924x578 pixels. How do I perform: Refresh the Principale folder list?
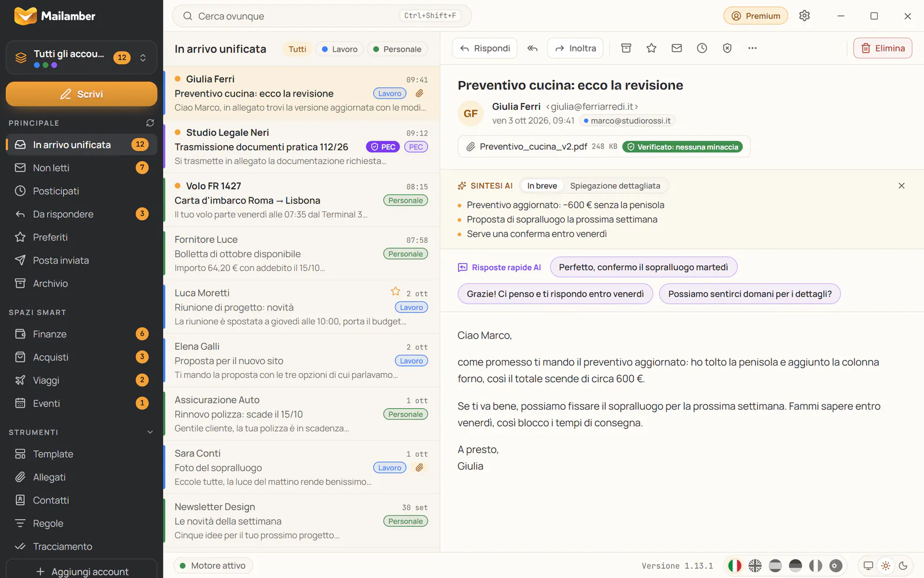click(150, 123)
